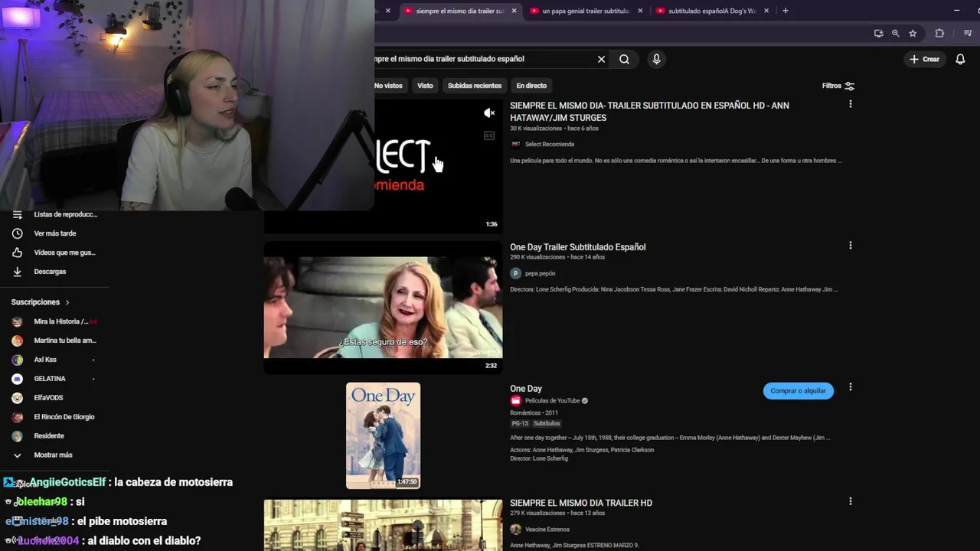Activate voice search microphone
This screenshot has width=980, height=551.
click(656, 59)
